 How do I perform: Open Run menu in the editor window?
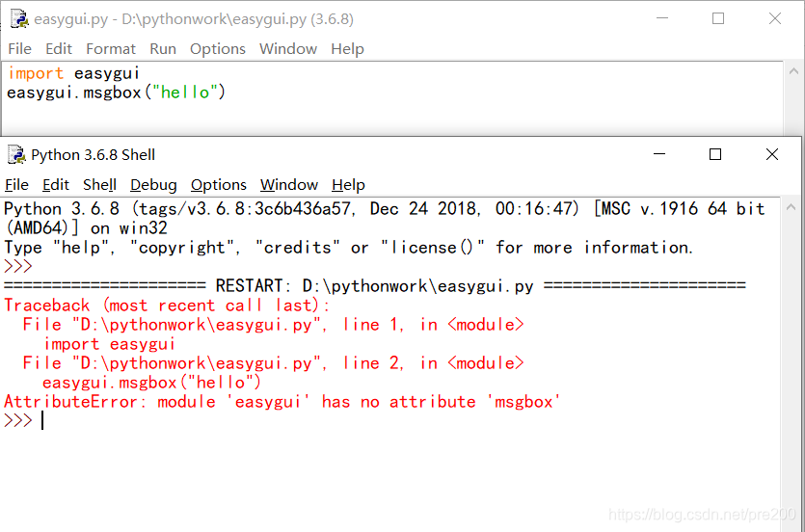pos(163,49)
